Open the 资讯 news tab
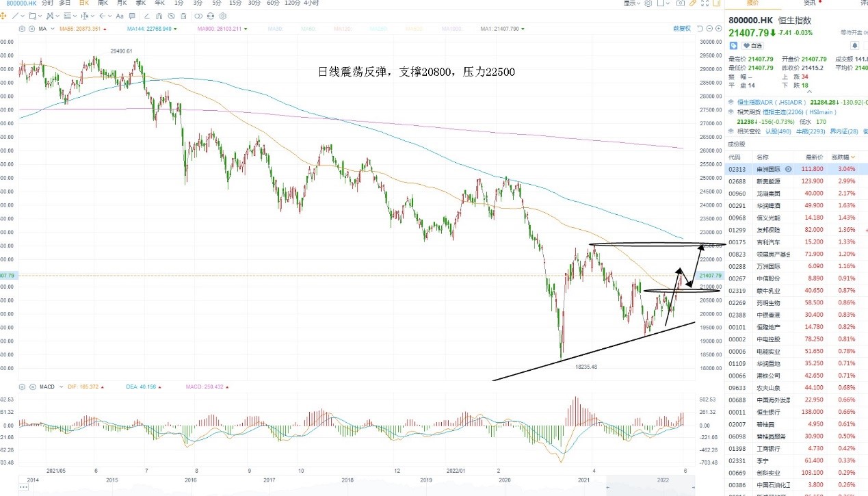Image resolution: width=868 pixels, height=496 pixels. point(809,3)
